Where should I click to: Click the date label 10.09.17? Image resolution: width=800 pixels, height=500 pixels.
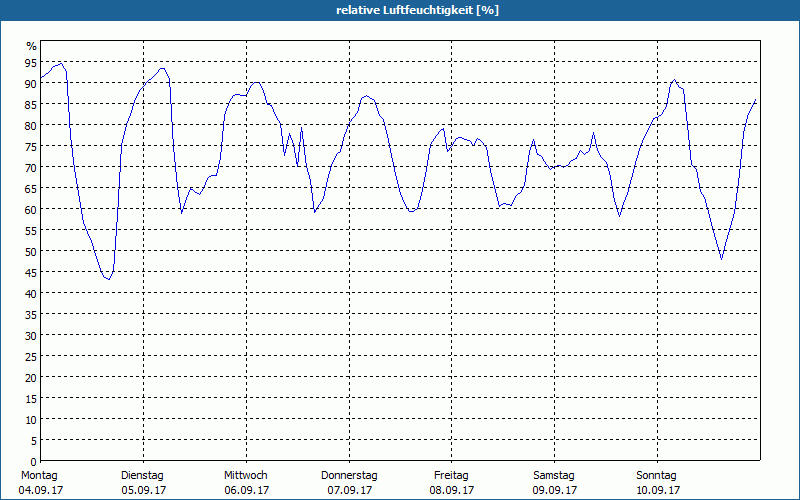(658, 490)
